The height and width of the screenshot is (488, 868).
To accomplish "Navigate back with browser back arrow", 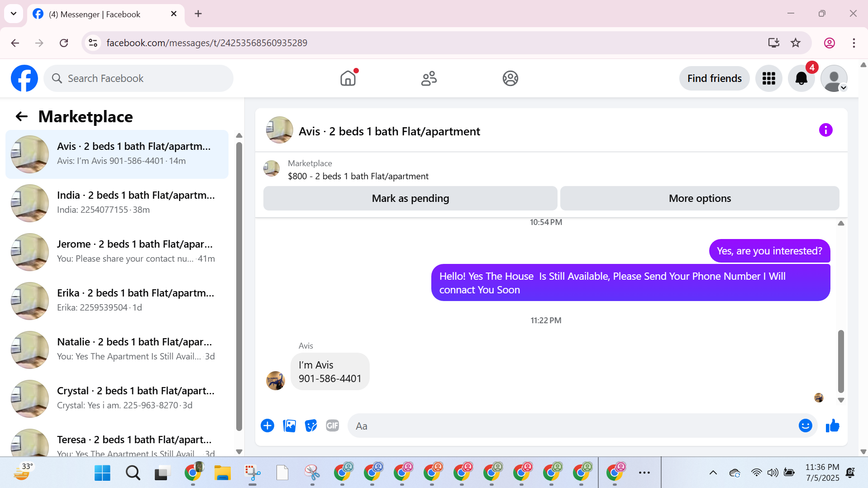I will tap(15, 43).
